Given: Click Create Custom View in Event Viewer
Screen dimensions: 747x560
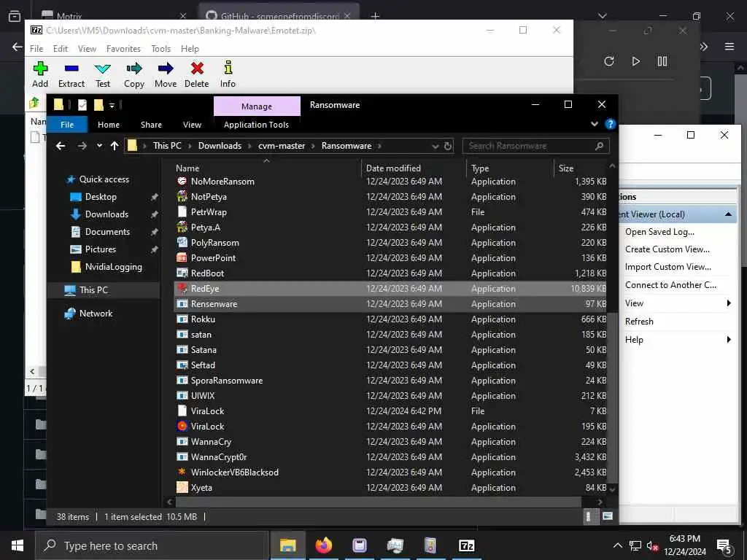Looking at the screenshot, I should 667,249.
